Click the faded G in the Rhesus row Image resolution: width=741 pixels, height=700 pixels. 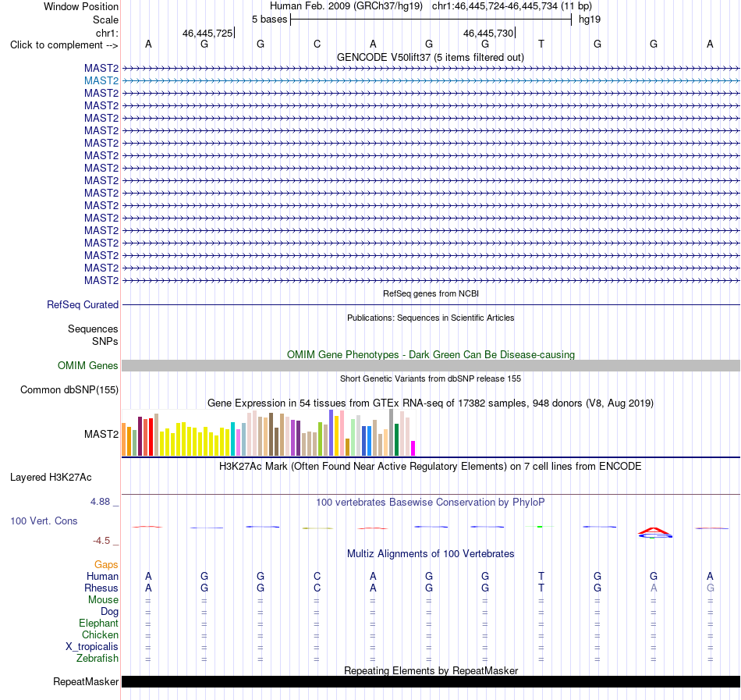710,588
